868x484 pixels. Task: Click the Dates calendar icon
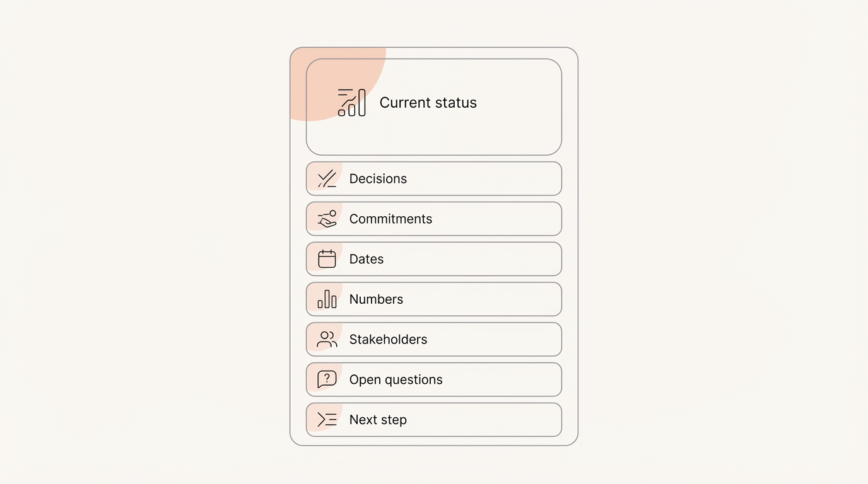coord(327,259)
